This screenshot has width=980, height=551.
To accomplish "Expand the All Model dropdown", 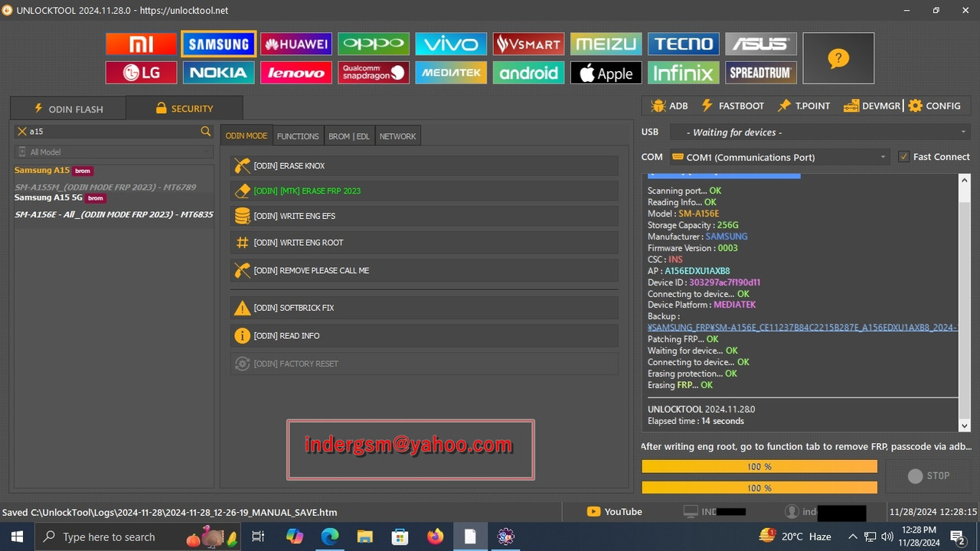I will [x=114, y=152].
